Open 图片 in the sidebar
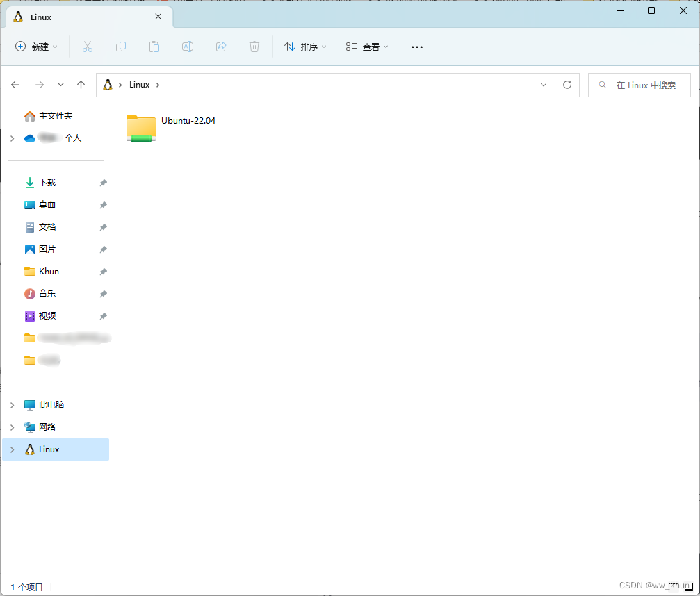 click(x=56, y=249)
